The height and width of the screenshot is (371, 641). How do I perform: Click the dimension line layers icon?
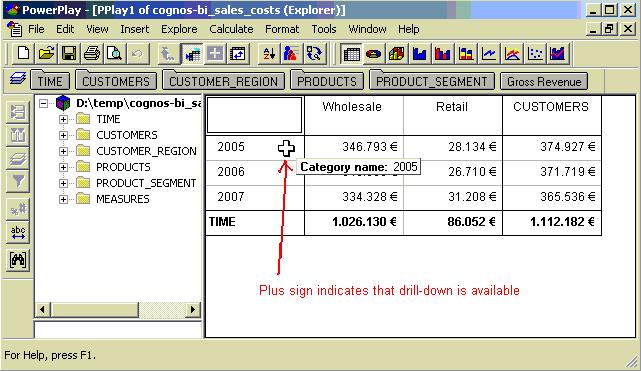(17, 79)
